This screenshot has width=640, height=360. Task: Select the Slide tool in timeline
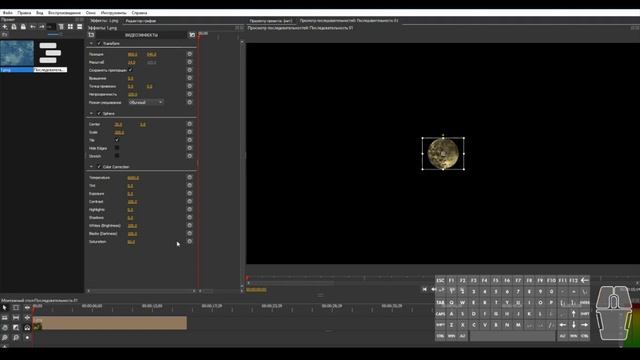pyautogui.click(x=27, y=318)
